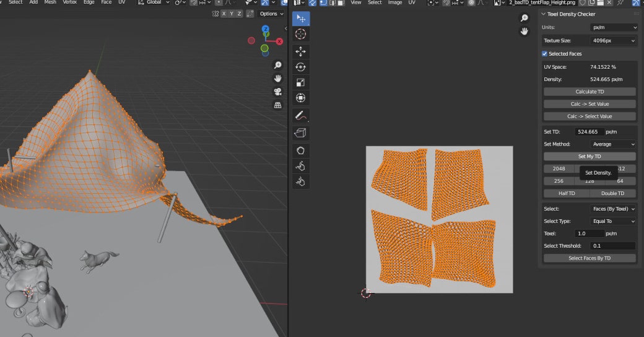The width and height of the screenshot is (644, 337).
Task: Select the Move tool in UV editor
Action: click(301, 51)
